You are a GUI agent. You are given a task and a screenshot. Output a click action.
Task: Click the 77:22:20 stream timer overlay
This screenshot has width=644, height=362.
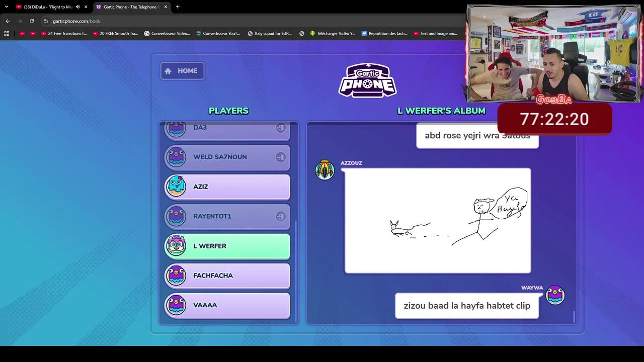point(554,119)
